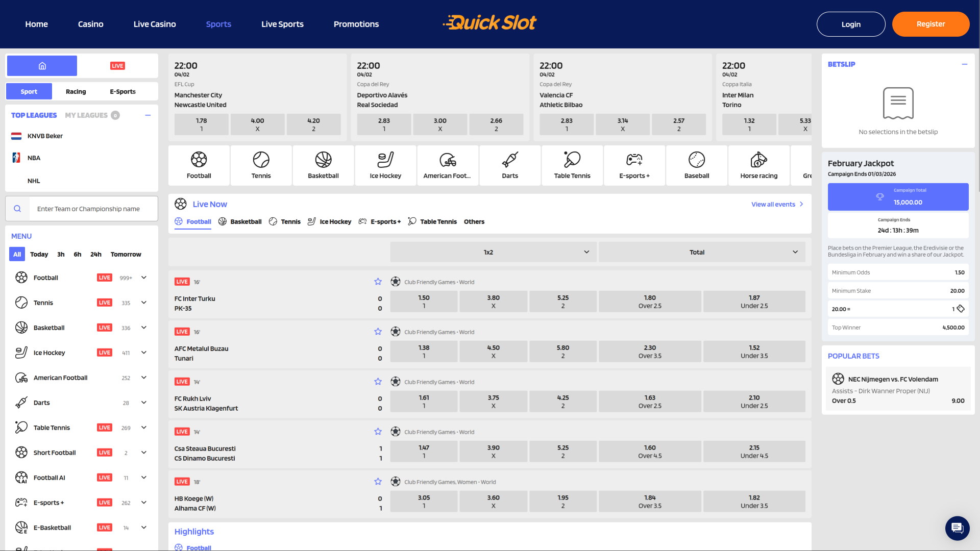
Task: Open the 1x2 market dropdown
Action: [493, 252]
